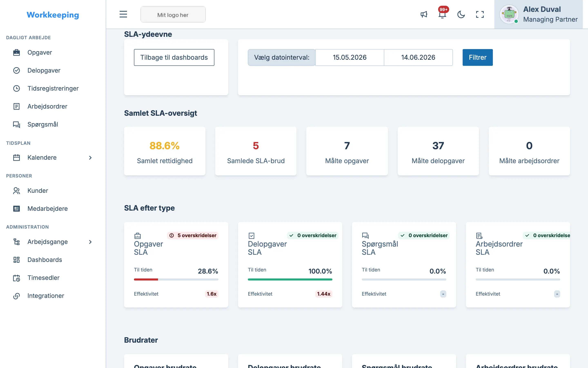Click the 100.0% Til tiden value

point(320,271)
